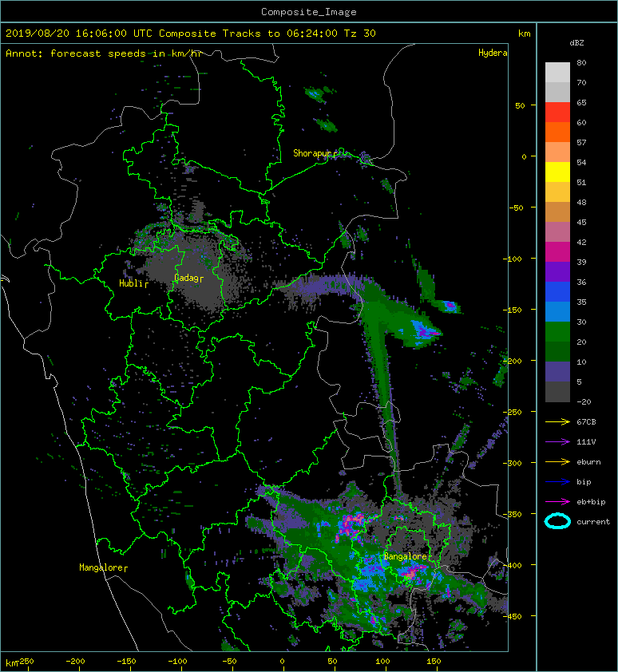Select the 111V legend text
This screenshot has width=618, height=672.
(586, 442)
